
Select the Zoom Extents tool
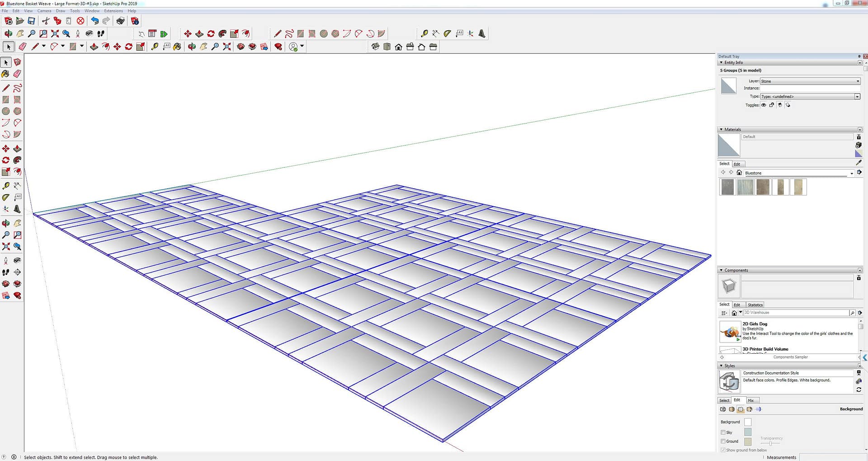tap(55, 33)
